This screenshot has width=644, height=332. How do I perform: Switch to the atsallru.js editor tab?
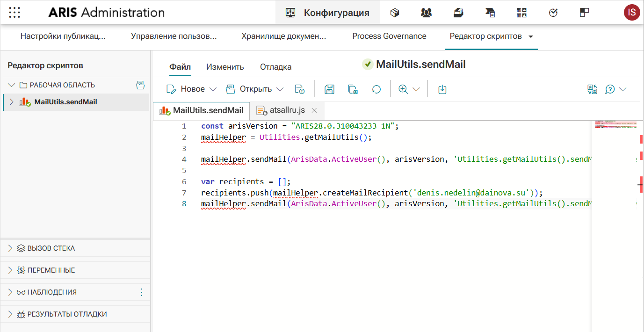287,110
